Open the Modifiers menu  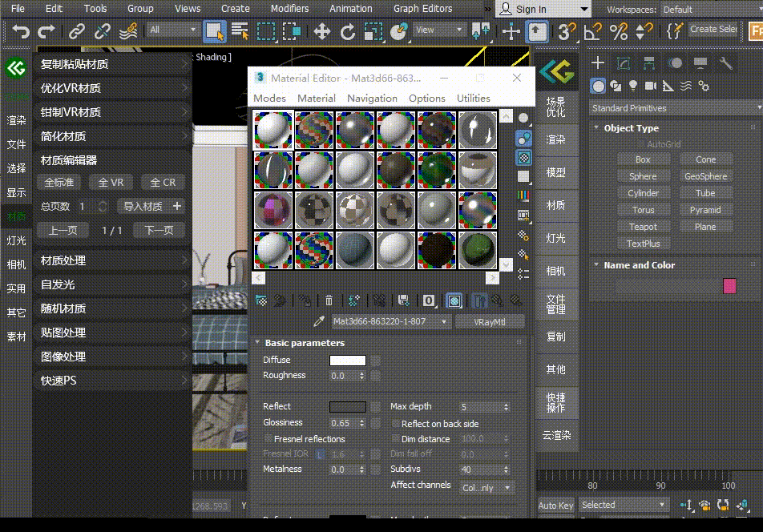click(x=289, y=9)
